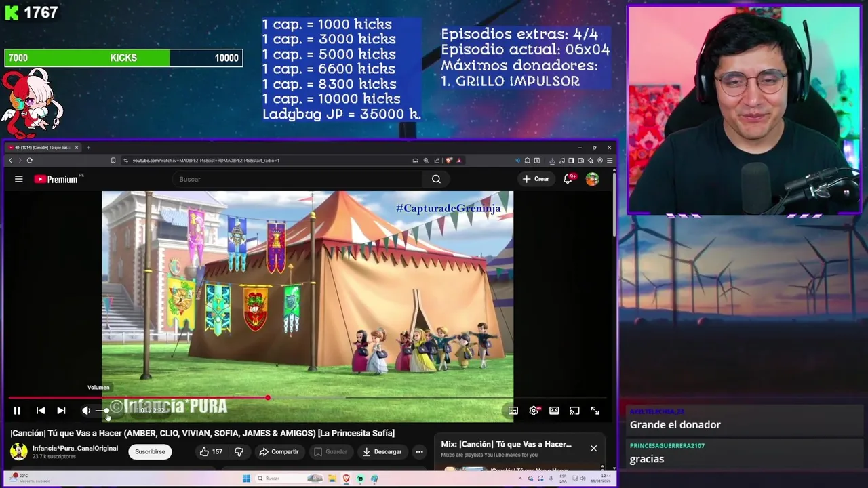
Task: Open YouTube notifications bell
Action: pyautogui.click(x=568, y=179)
